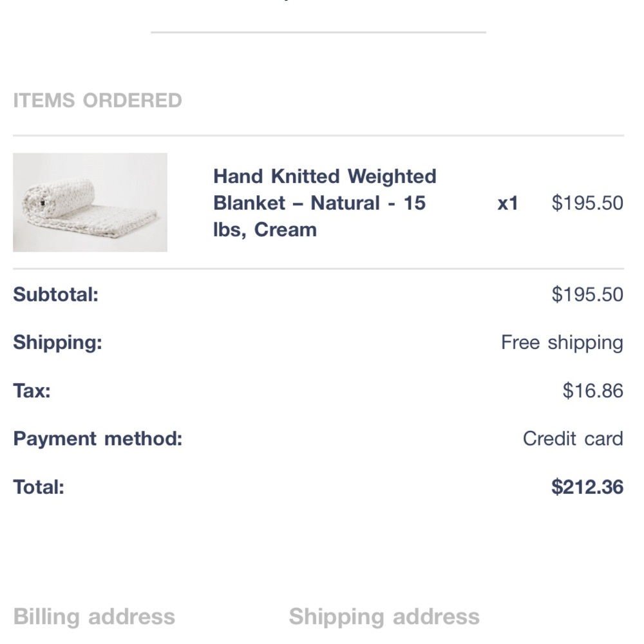This screenshot has width=644, height=644.
Task: Select the Hand Knitted Weighted Blanket title
Action: [x=325, y=203]
